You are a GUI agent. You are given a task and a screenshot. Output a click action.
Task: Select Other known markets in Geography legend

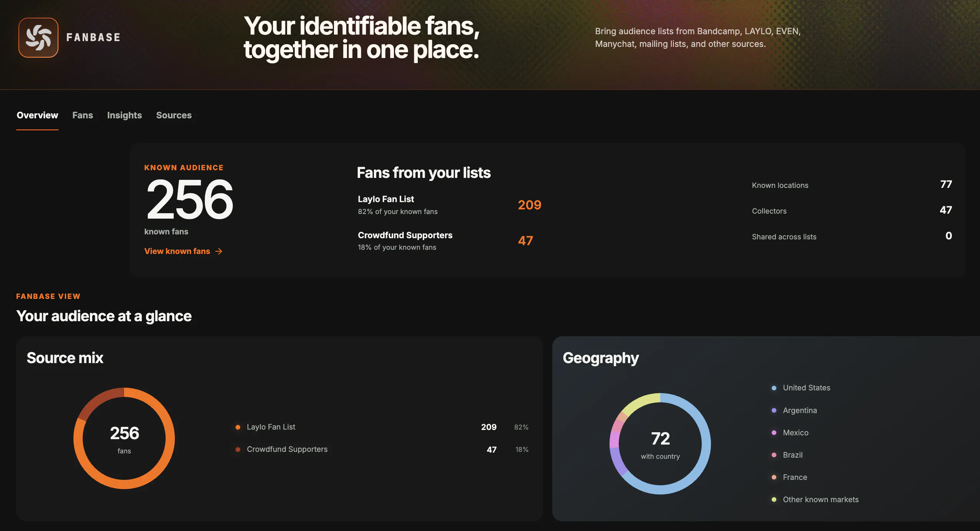[x=821, y=499]
